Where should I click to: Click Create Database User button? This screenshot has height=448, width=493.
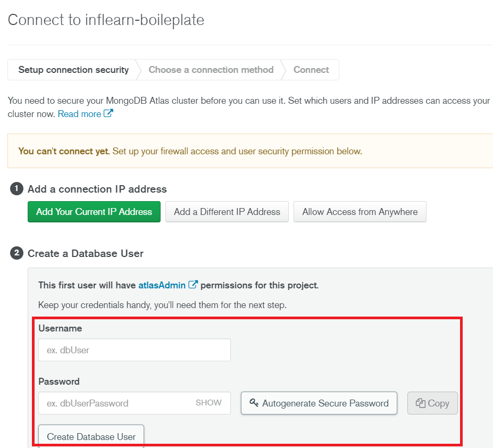point(91,436)
